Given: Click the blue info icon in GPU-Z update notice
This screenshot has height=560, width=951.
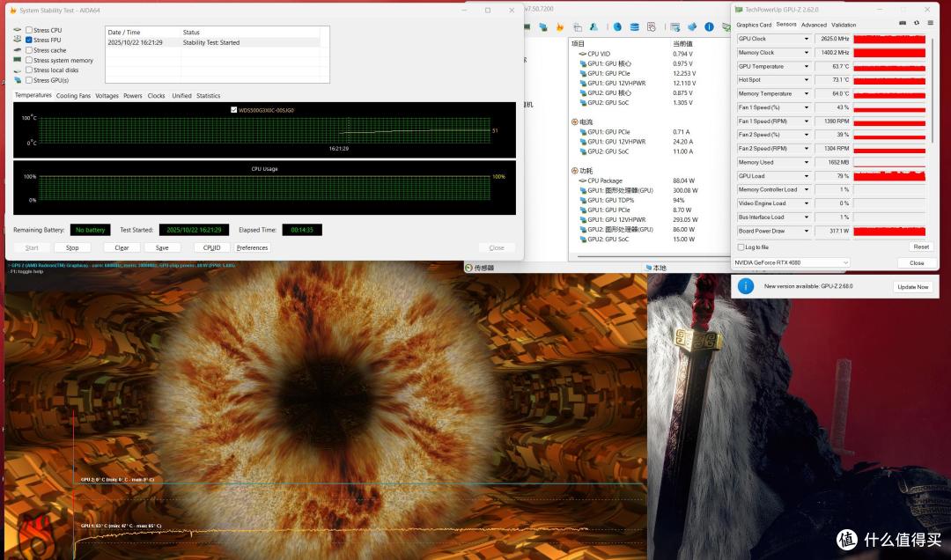Looking at the screenshot, I should click(746, 286).
